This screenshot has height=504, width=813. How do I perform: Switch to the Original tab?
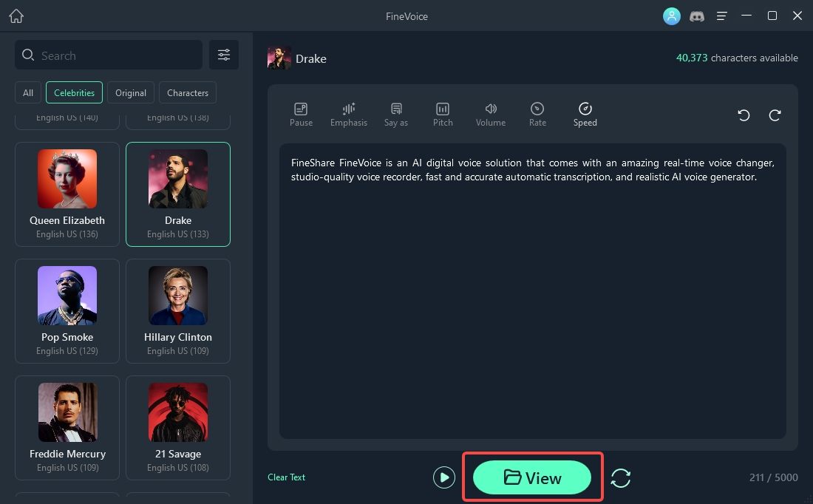[131, 93]
